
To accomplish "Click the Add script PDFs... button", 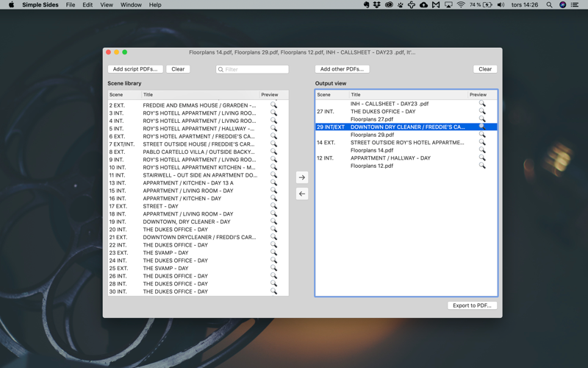I will 135,69.
